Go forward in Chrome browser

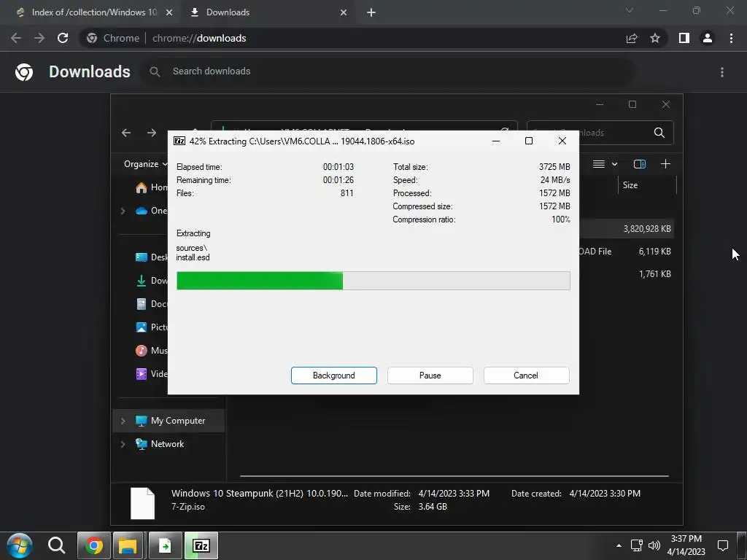[x=39, y=38]
